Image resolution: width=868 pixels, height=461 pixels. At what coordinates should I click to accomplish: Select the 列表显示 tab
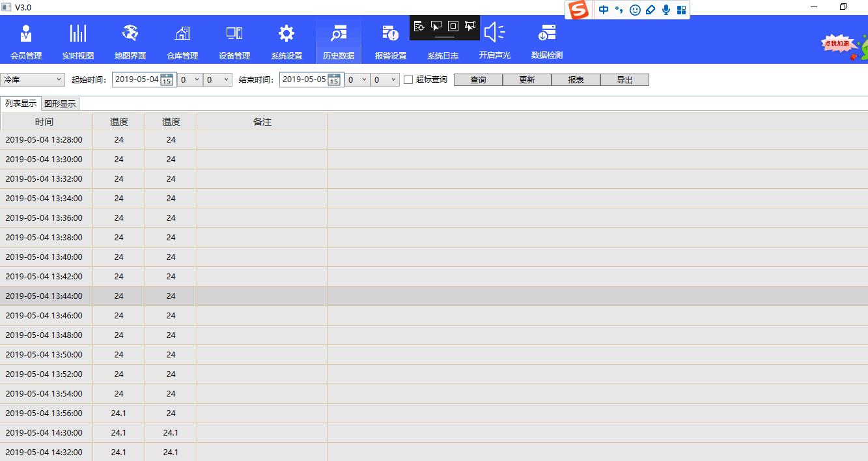21,104
